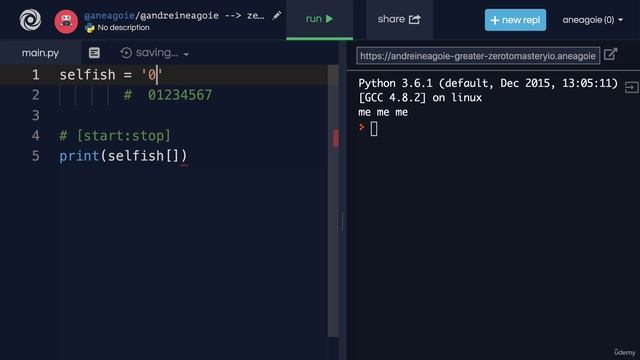Click the console clear icon
The width and height of the screenshot is (640, 360).
coord(631,88)
